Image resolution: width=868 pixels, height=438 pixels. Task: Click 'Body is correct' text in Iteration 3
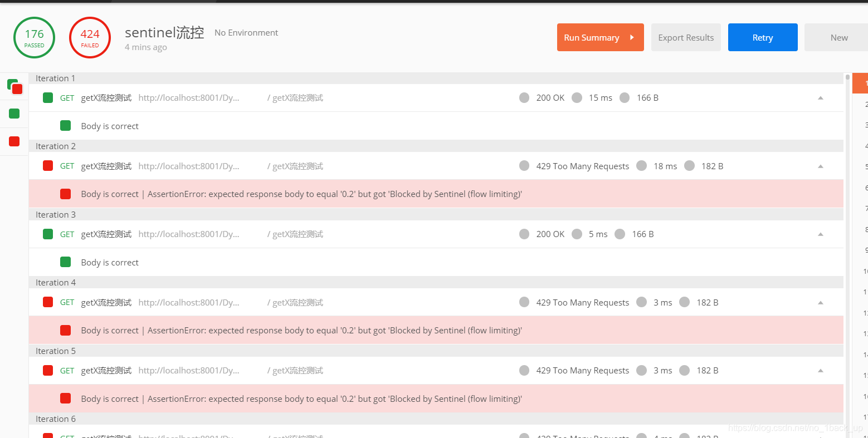point(110,263)
